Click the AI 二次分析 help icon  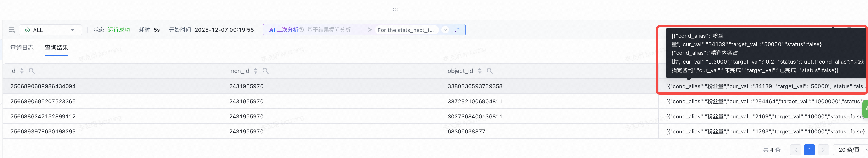301,30
